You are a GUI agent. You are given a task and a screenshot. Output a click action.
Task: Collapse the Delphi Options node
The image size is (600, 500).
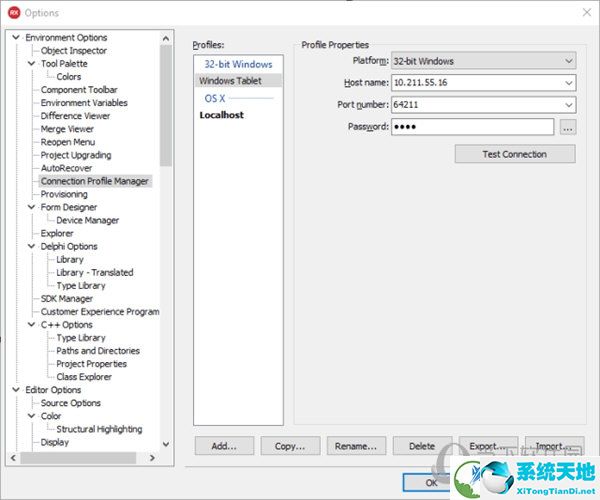[31, 246]
